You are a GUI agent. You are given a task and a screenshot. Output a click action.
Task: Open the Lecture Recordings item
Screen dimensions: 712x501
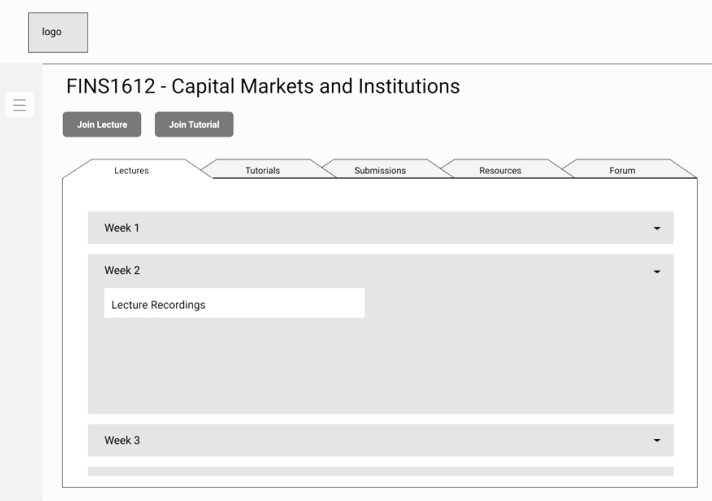(x=234, y=304)
